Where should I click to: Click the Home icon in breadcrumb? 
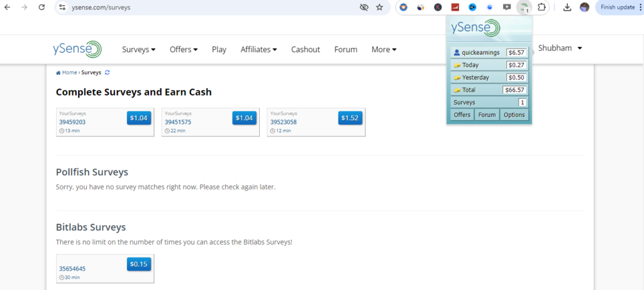pyautogui.click(x=58, y=73)
